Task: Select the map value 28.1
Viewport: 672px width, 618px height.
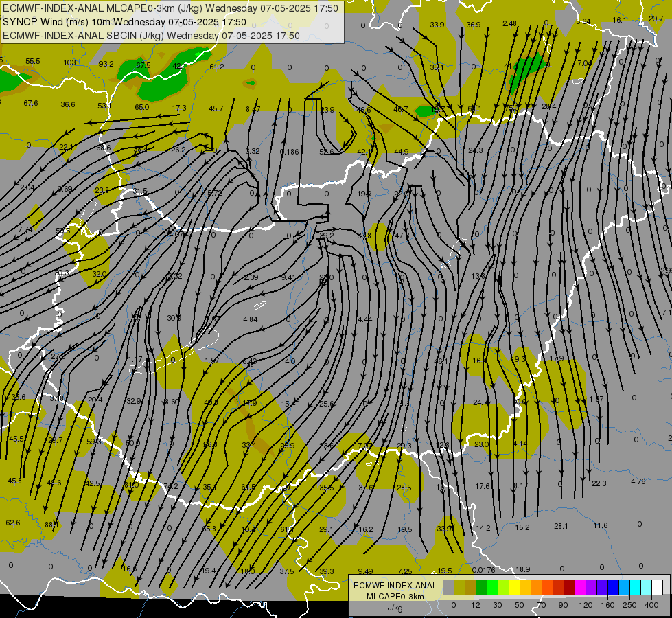Action: pyautogui.click(x=561, y=526)
